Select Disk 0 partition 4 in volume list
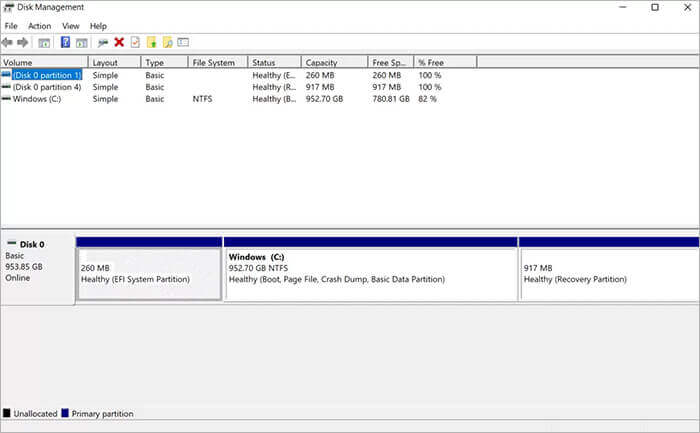Viewport: 700px width, 433px height. [x=46, y=87]
